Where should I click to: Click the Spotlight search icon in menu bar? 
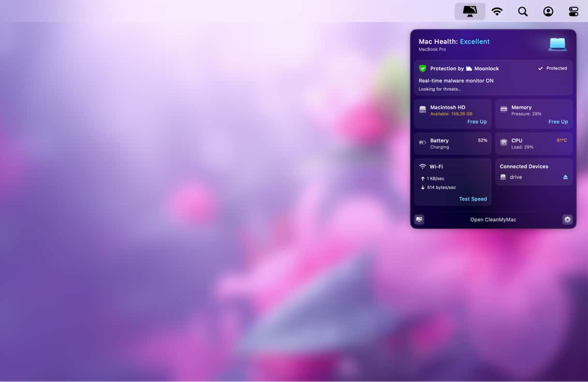click(523, 11)
